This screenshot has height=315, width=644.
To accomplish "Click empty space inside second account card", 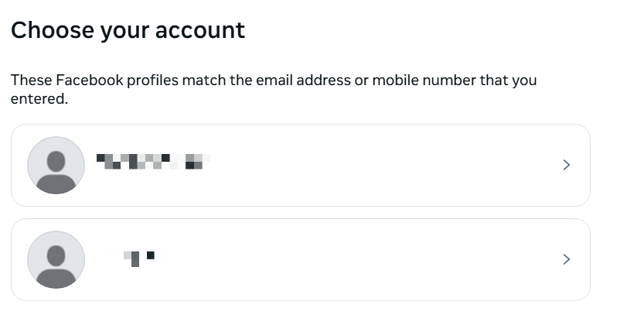I will (x=387, y=259).
